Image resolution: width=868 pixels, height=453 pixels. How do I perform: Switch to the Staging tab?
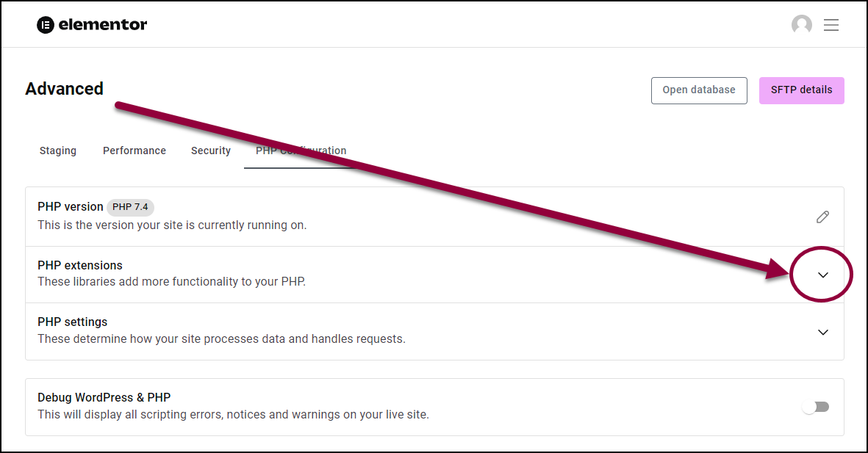[58, 151]
